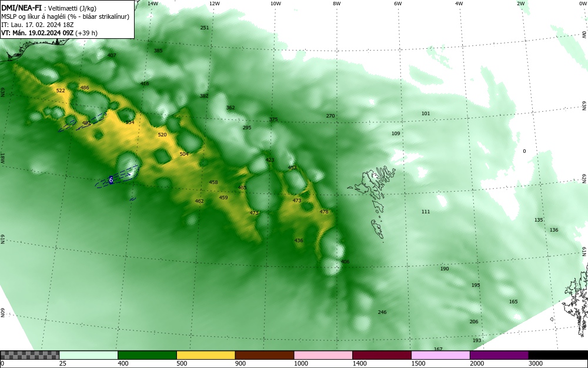Click the legend scale label 900
This screenshot has height=368, width=588.
coord(240,363)
